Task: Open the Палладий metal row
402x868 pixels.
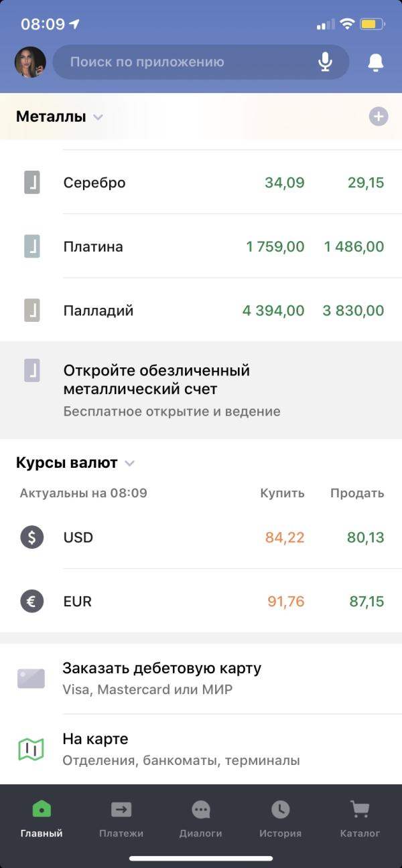Action: point(201,311)
